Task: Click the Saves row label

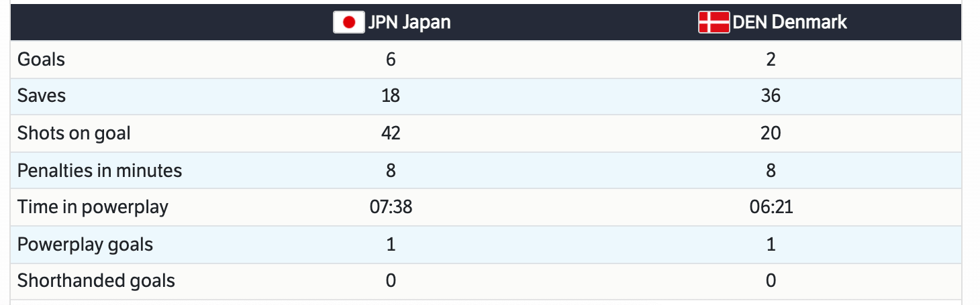Action: (x=42, y=96)
